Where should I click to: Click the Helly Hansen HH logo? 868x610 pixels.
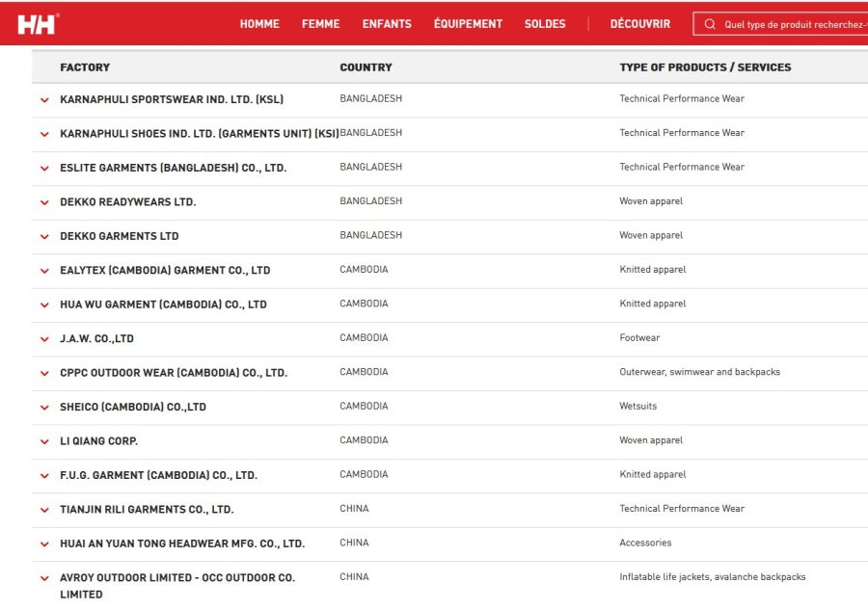38,24
